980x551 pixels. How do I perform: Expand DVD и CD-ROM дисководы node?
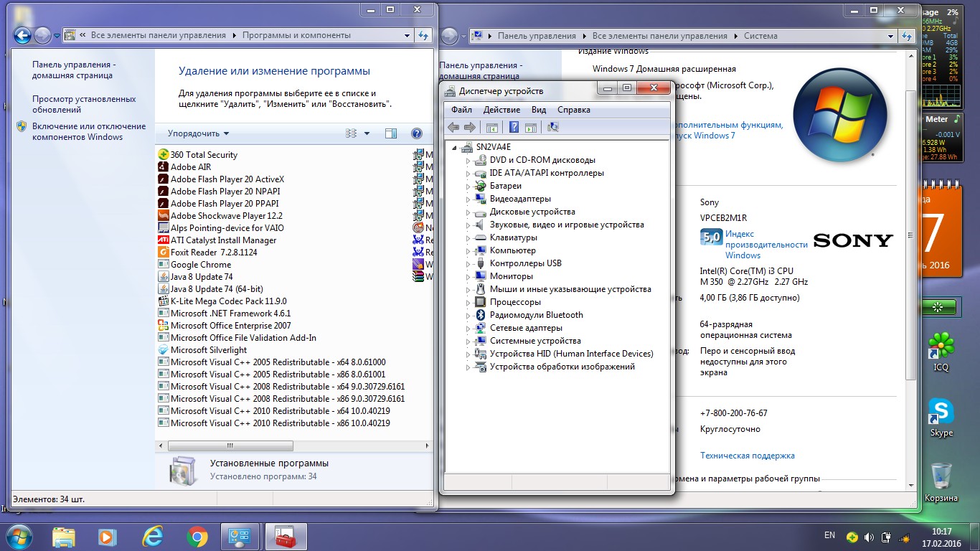(468, 160)
